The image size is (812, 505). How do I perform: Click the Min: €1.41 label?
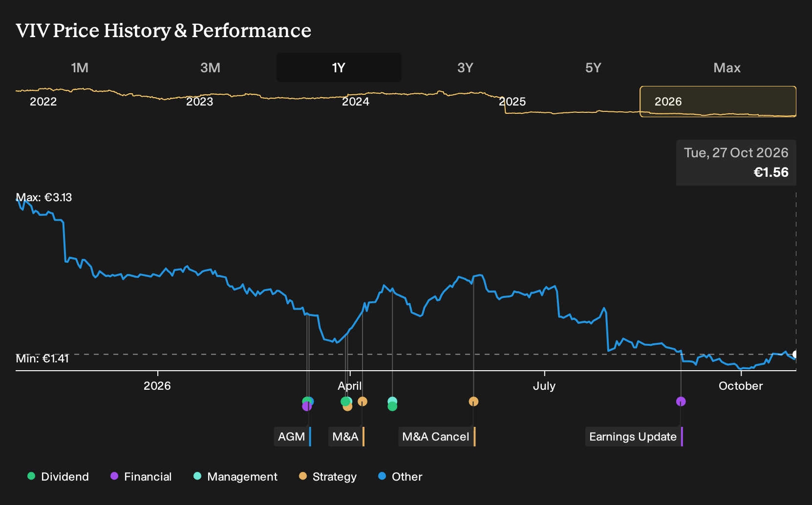pyautogui.click(x=42, y=358)
